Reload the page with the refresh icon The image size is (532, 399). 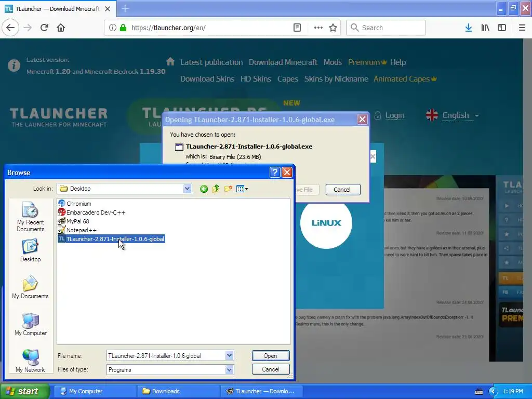click(x=44, y=28)
